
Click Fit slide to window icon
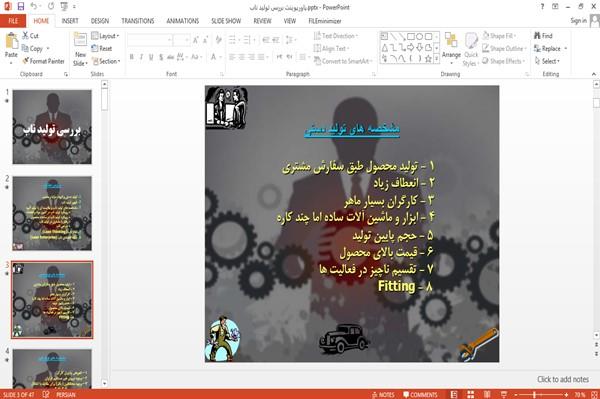595,394
